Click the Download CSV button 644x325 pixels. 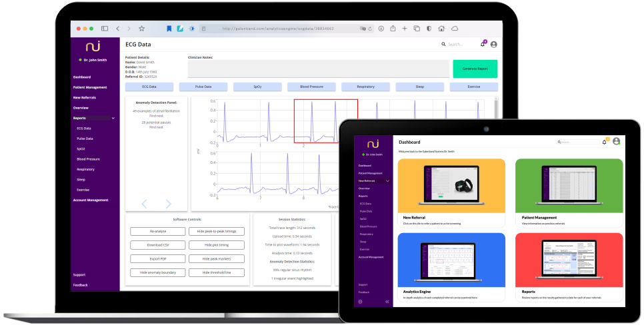point(157,244)
